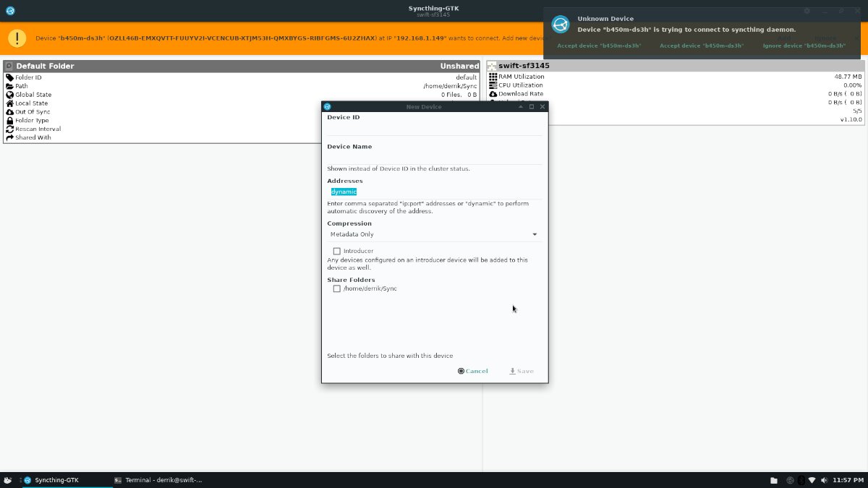This screenshot has height=488, width=868.
Task: Click the file manager tray icon
Action: pyautogui.click(x=774, y=480)
